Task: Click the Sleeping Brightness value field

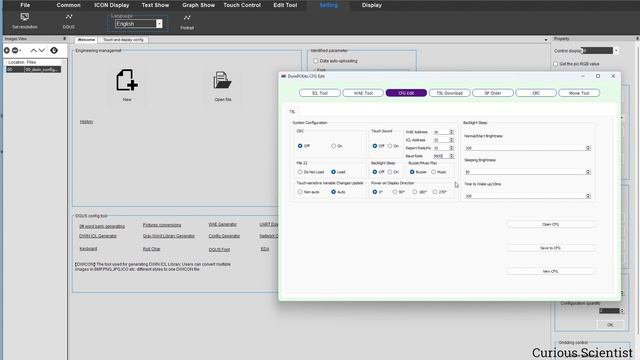Action: tap(527, 172)
